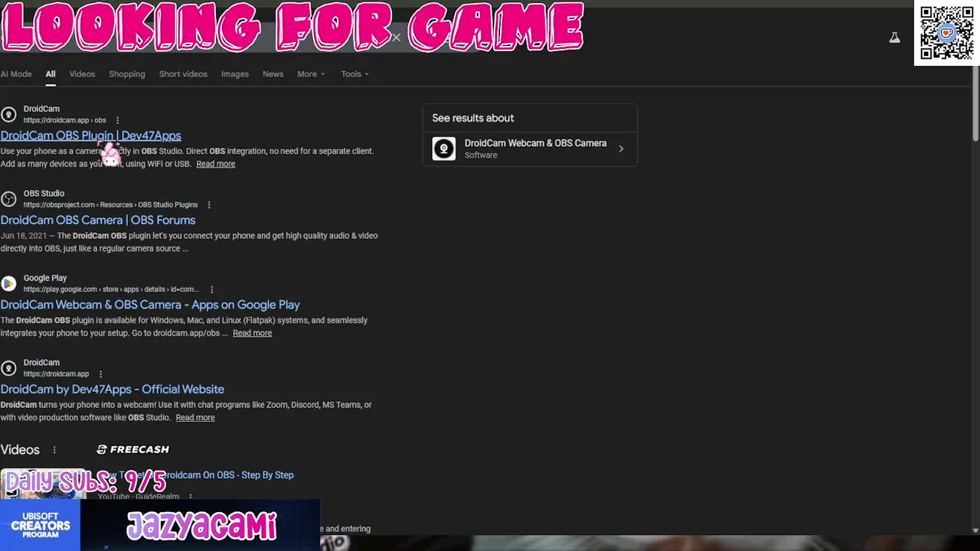Click the video thumbnail under Videos

[44, 484]
